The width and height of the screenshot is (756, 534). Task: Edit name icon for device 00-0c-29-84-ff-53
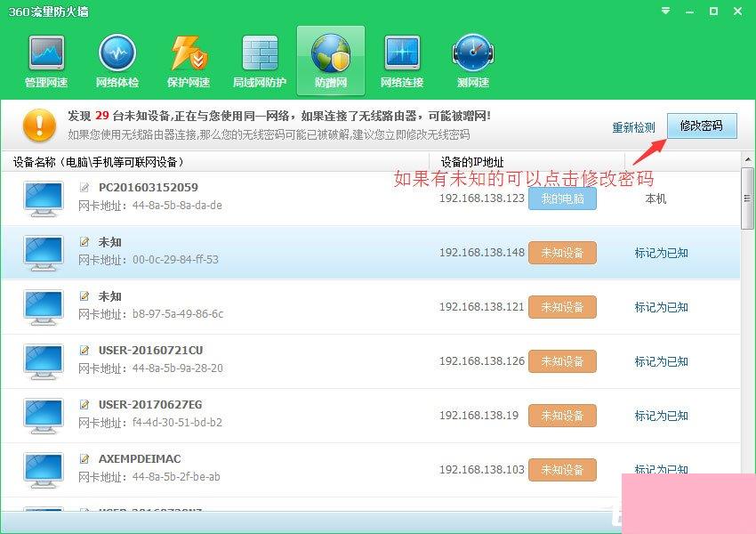pos(84,242)
